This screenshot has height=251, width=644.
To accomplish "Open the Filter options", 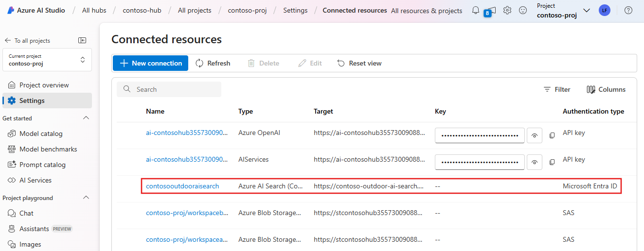I will tap(557, 89).
